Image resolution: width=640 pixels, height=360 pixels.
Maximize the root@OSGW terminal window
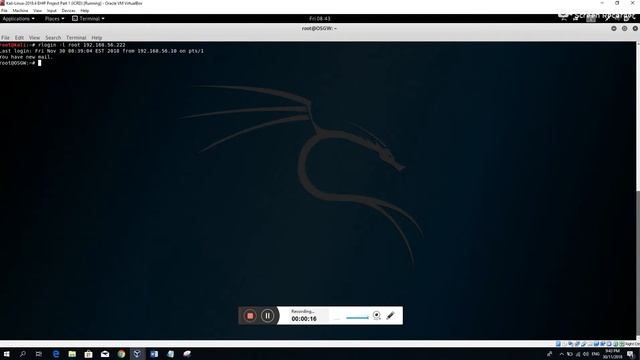pos(624,29)
